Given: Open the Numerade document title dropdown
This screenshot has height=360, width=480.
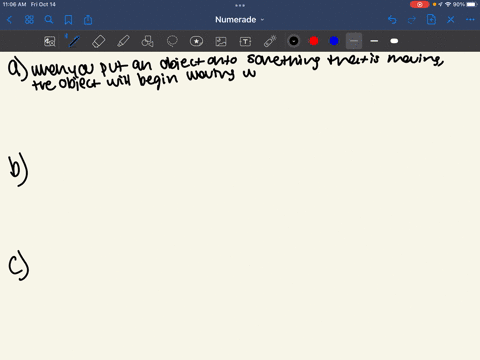Looking at the screenshot, I should [239, 20].
